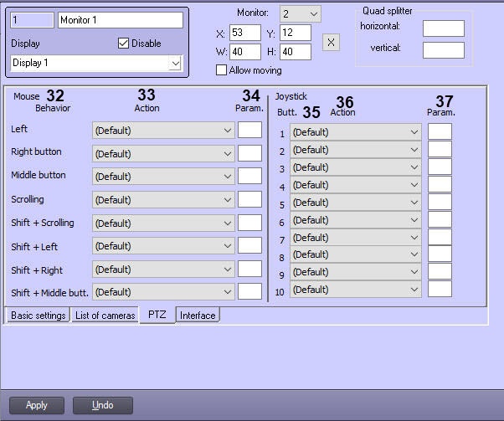Click the Monitor 1 name field
The image size is (504, 421).
(x=121, y=20)
